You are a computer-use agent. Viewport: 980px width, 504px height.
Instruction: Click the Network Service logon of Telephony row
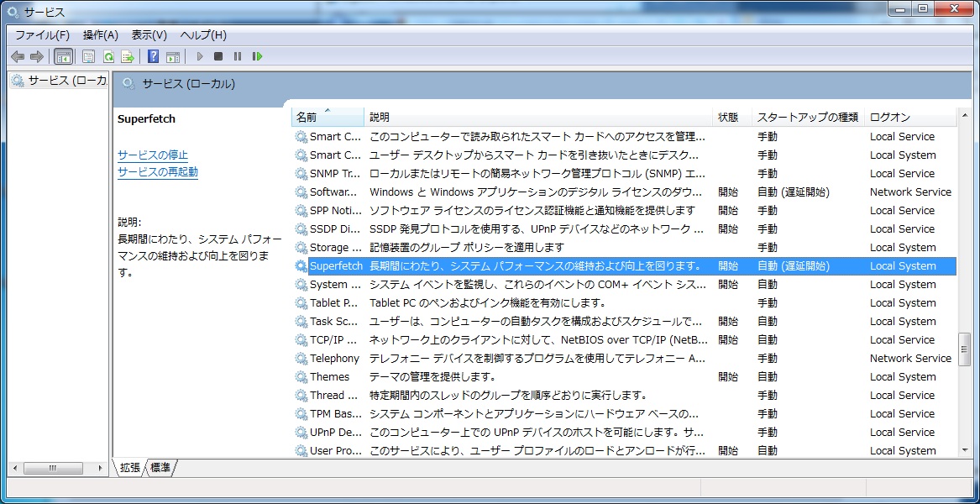click(x=910, y=359)
